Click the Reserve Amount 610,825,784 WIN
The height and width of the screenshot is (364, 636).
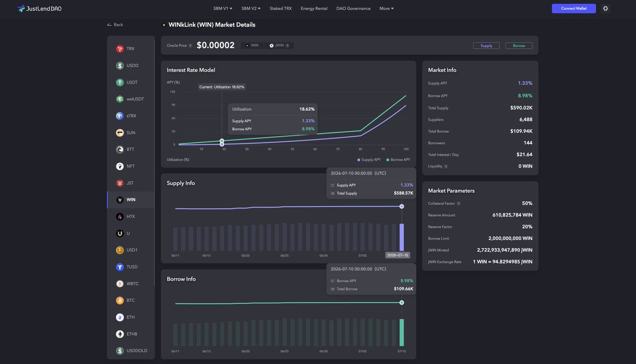coord(513,215)
